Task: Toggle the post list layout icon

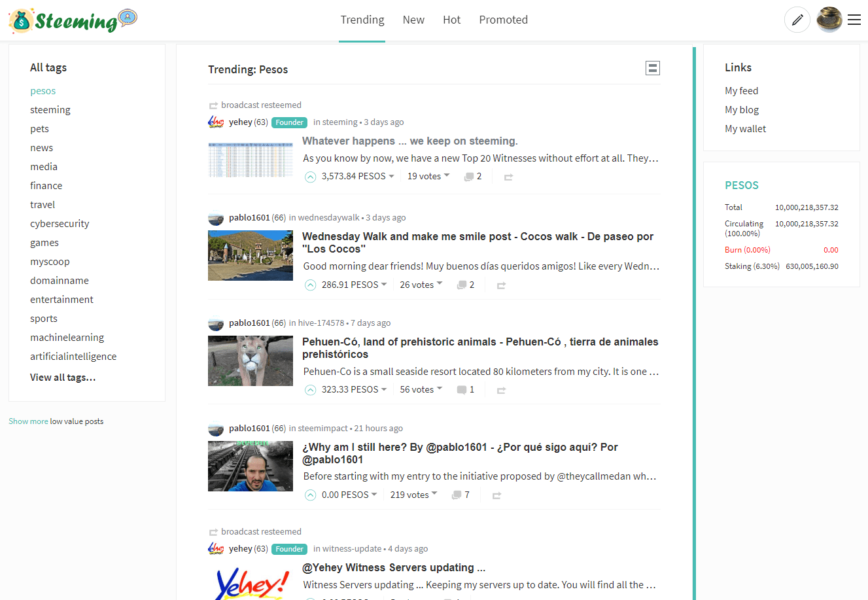Action: pos(653,68)
